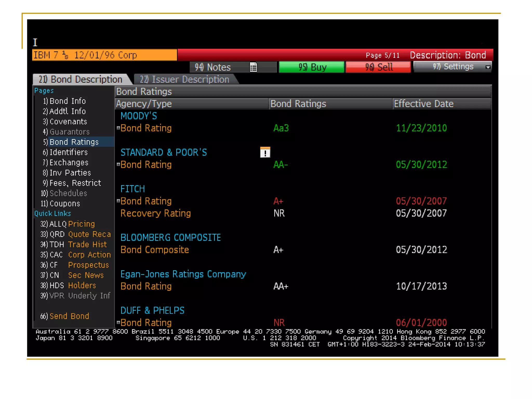Open the Notes button
This screenshot has width=532, height=399.
[213, 67]
